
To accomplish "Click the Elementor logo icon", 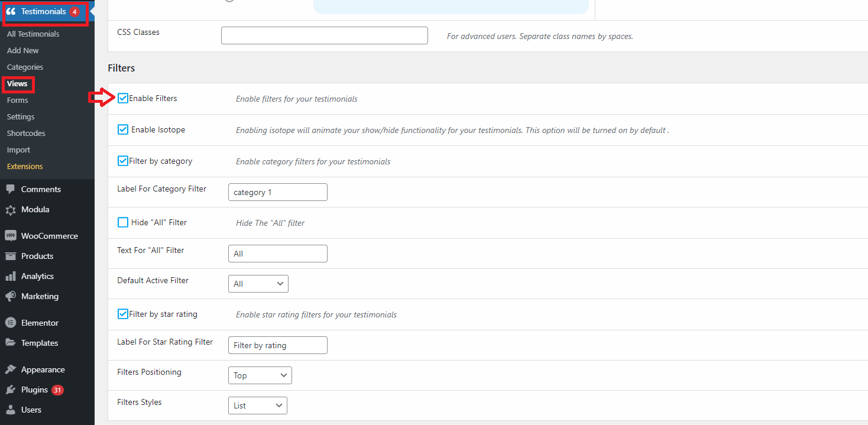I will click(11, 323).
